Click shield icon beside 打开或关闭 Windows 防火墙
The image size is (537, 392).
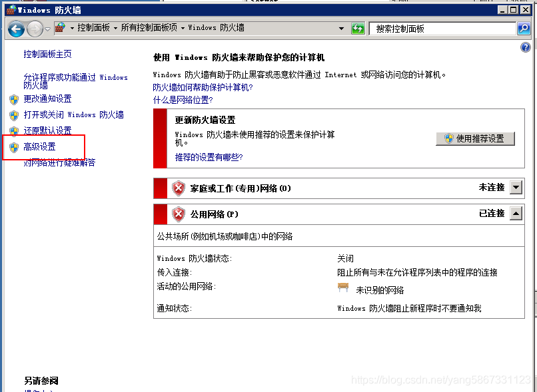(14, 116)
